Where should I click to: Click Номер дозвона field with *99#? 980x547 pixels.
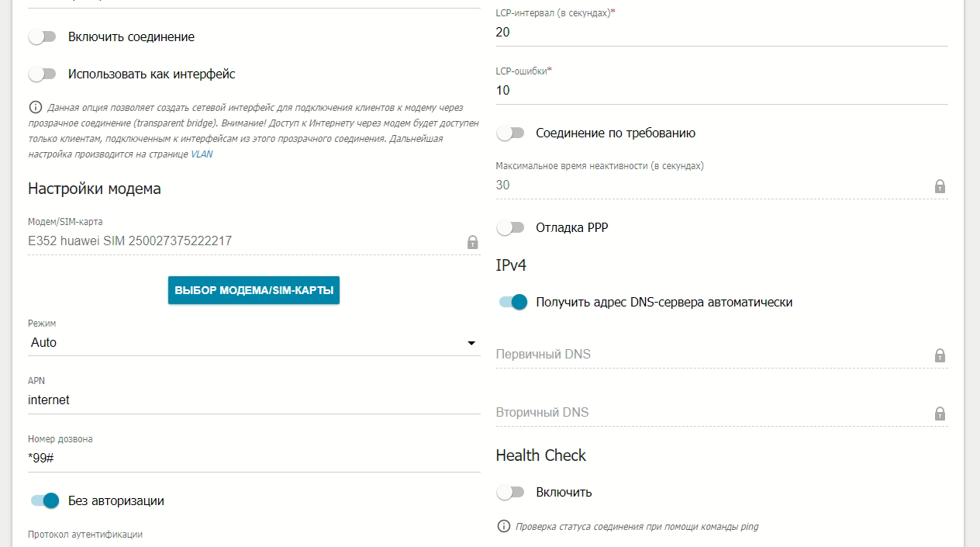click(x=254, y=458)
